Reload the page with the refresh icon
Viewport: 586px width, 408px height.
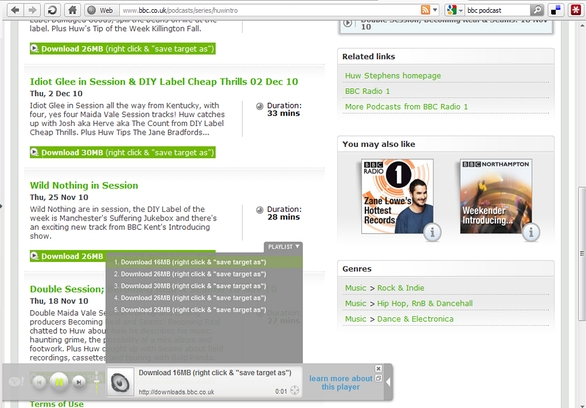pos(53,10)
